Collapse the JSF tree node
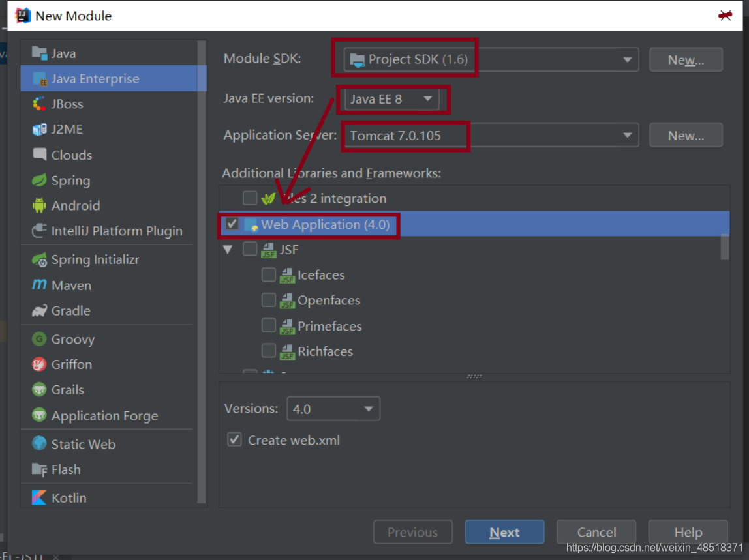 [x=228, y=249]
